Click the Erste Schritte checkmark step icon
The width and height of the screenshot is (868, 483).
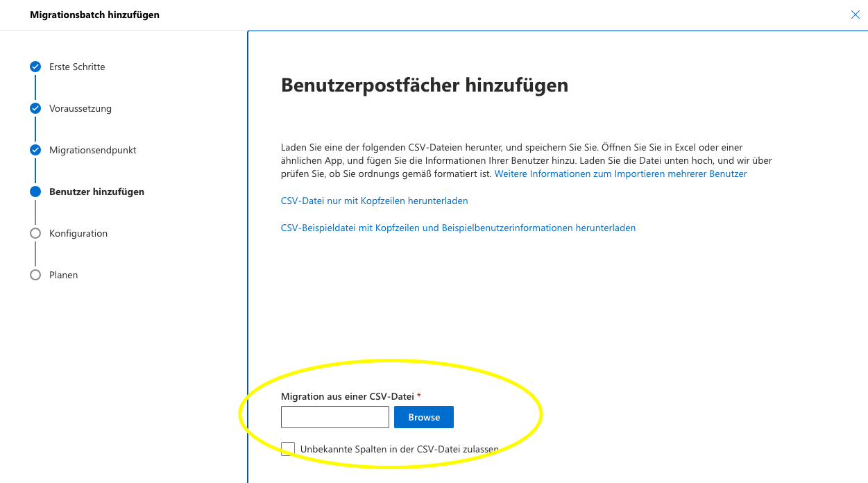35,67
